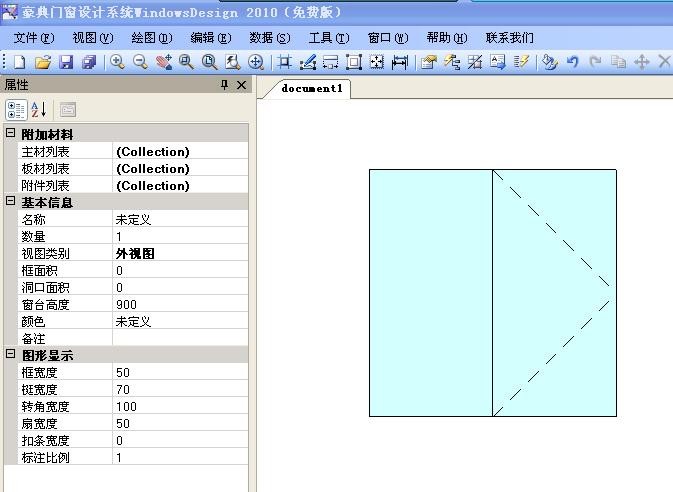Zoom out with the minus magnifier
Screen dimensions: 673x492
140,62
